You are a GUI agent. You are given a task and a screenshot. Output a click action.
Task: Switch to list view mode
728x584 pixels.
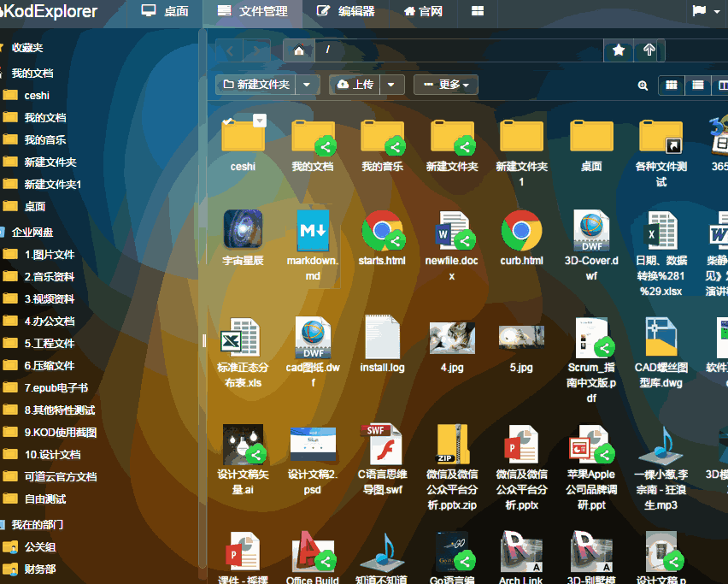(x=698, y=85)
